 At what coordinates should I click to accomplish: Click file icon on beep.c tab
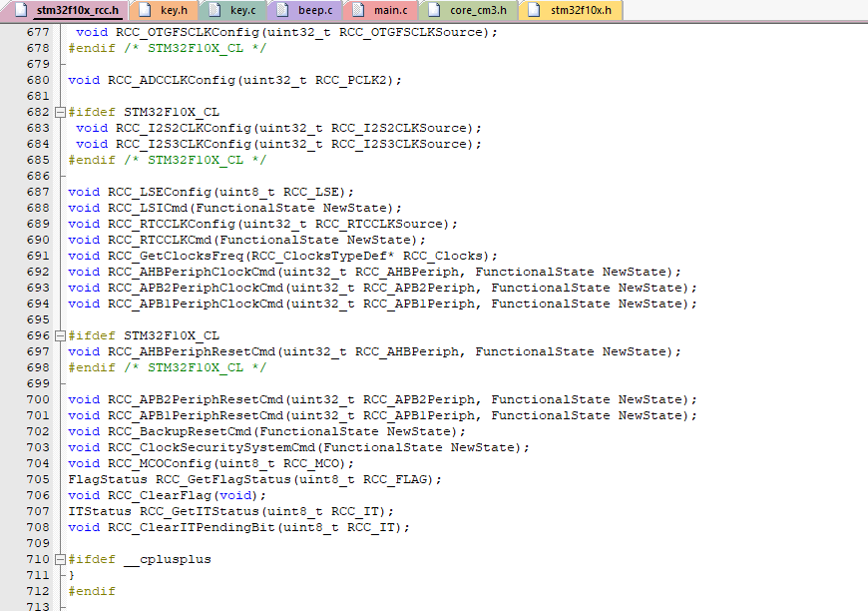(282, 10)
